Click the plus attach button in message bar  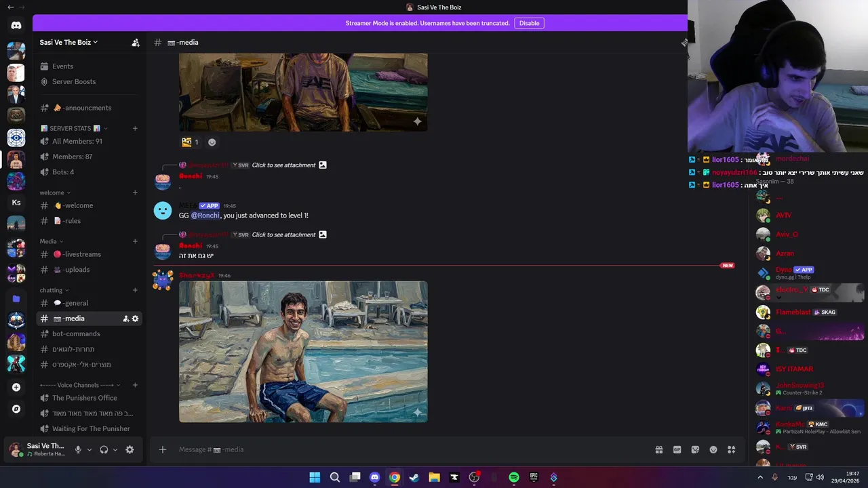162,449
